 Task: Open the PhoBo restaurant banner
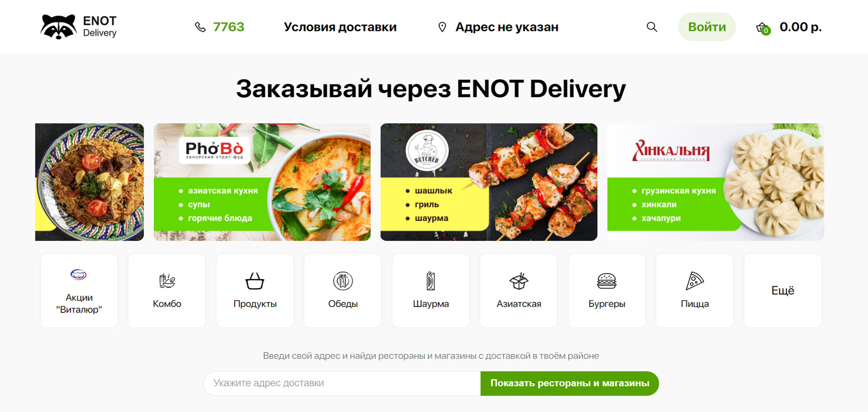(262, 182)
